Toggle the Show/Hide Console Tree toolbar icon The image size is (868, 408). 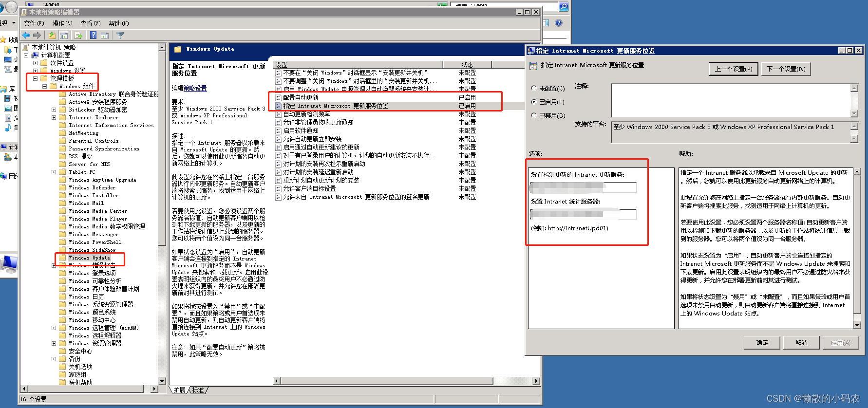click(63, 35)
